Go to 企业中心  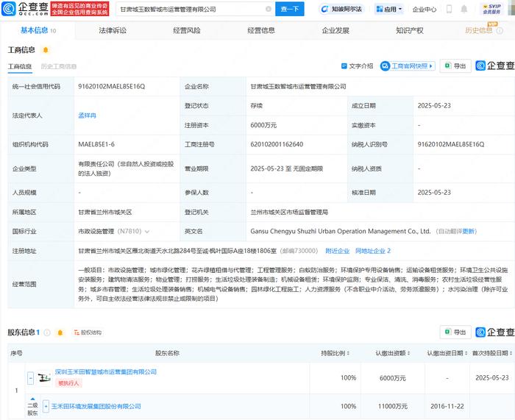pyautogui.click(x=425, y=10)
